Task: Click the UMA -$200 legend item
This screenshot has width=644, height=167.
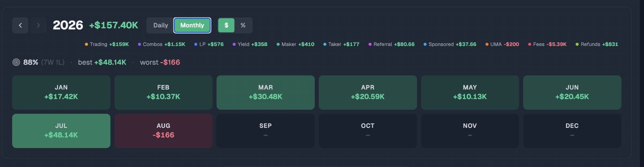Action: pyautogui.click(x=502, y=44)
